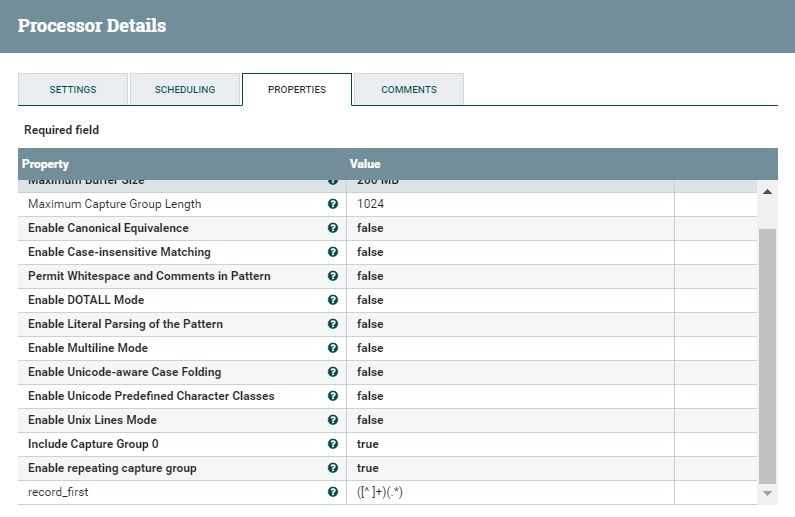Click the scrollbar up arrow

click(x=767, y=192)
